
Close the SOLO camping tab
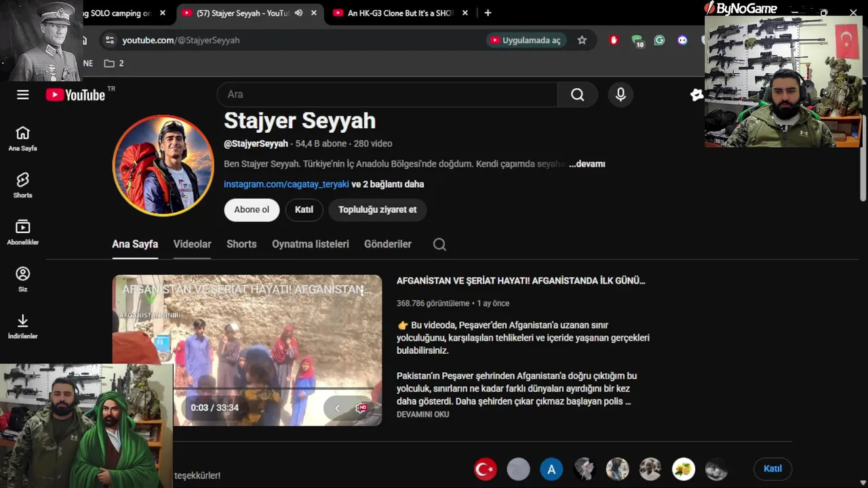click(163, 13)
